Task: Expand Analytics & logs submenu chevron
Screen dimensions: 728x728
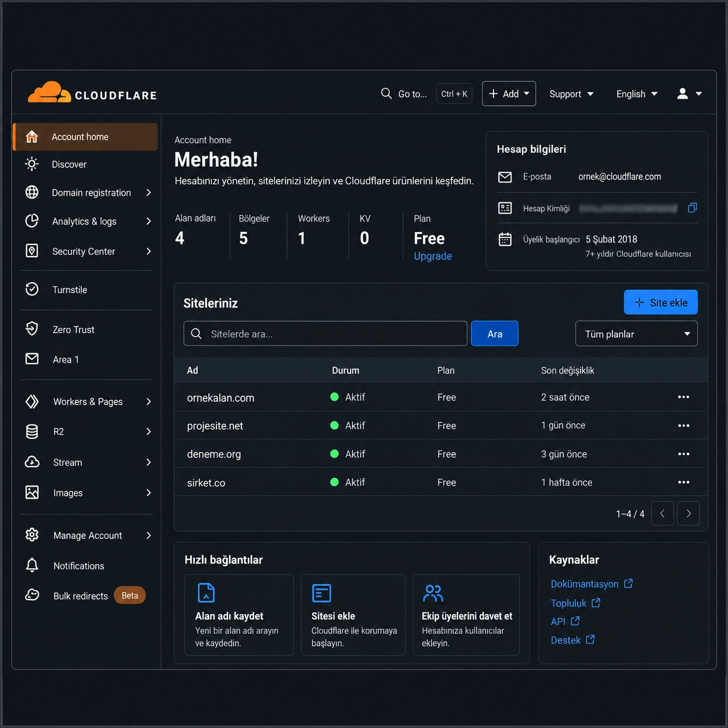Action: pyautogui.click(x=149, y=221)
